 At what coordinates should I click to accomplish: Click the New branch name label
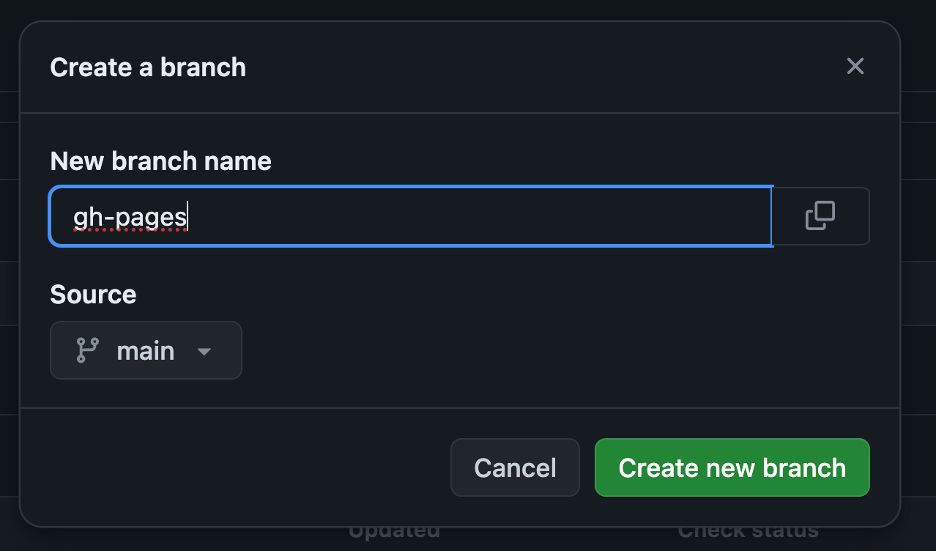tap(161, 161)
